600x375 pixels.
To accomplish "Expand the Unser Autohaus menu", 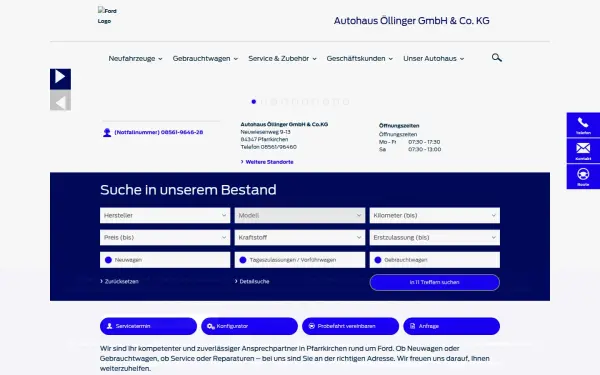I will pyautogui.click(x=434, y=59).
